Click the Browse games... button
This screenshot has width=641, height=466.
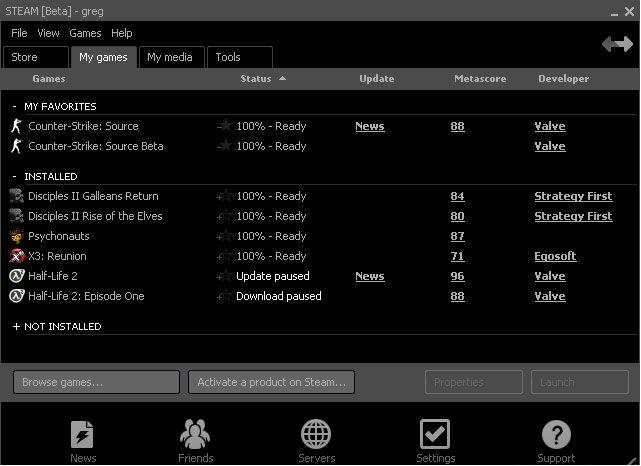coord(96,382)
